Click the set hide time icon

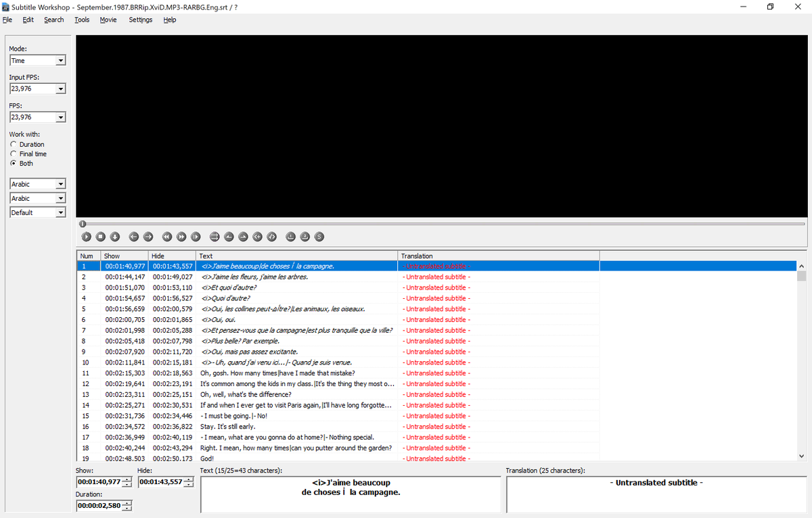[243, 237]
